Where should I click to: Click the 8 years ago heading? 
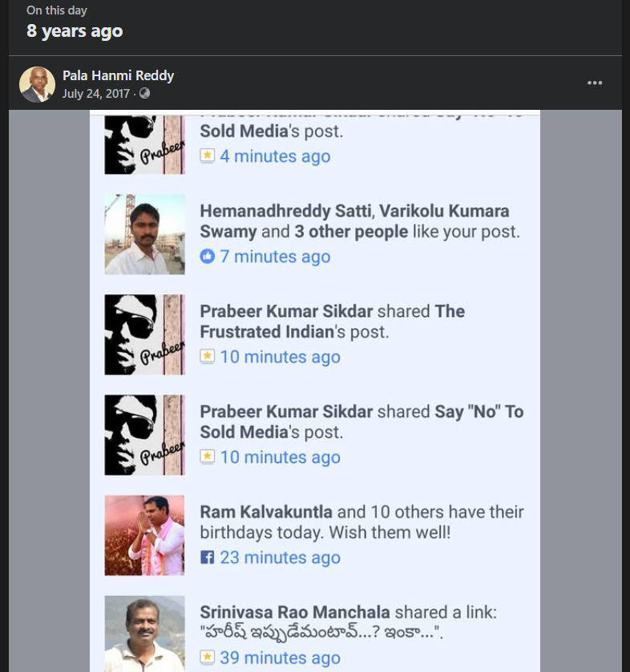click(75, 30)
